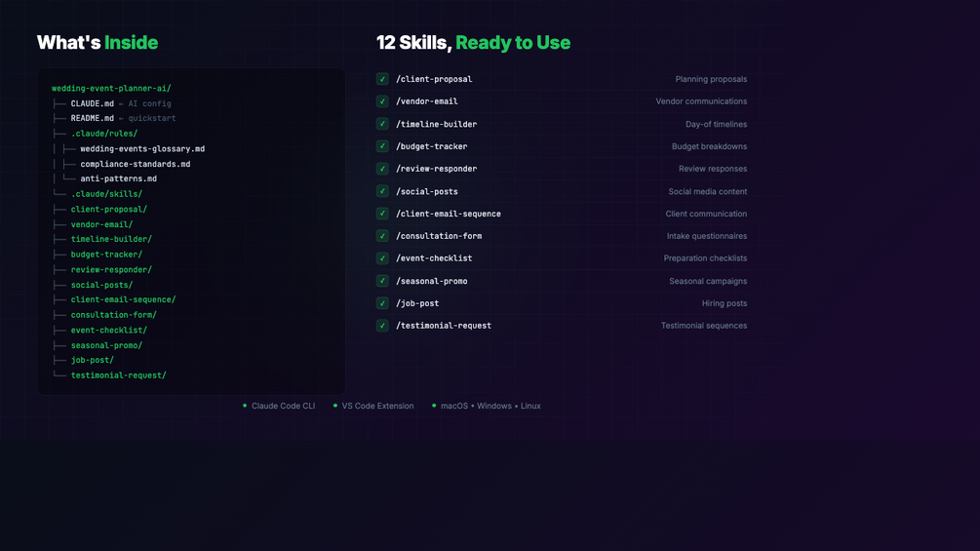Open the README.md file

point(92,118)
